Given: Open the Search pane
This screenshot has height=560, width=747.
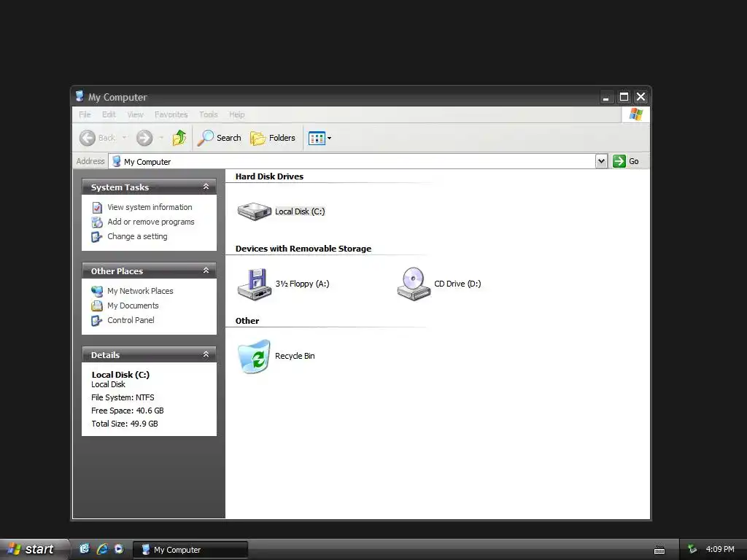Looking at the screenshot, I should 220,138.
